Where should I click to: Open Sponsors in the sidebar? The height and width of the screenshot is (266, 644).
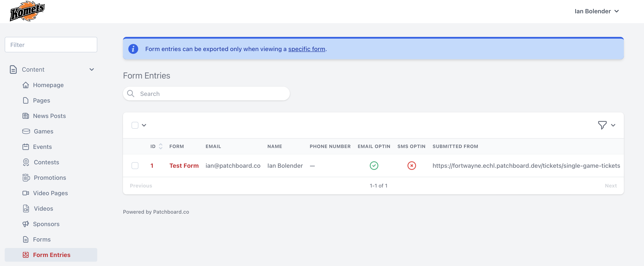[46, 224]
